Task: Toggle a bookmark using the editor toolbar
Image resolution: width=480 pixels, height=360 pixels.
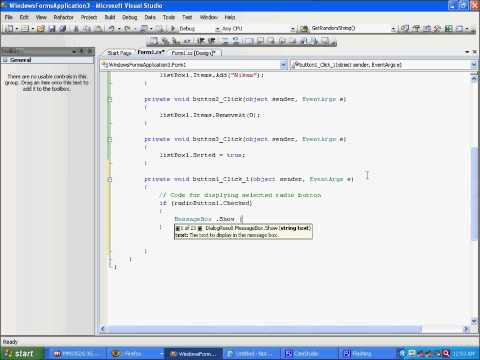Action: coord(249,41)
